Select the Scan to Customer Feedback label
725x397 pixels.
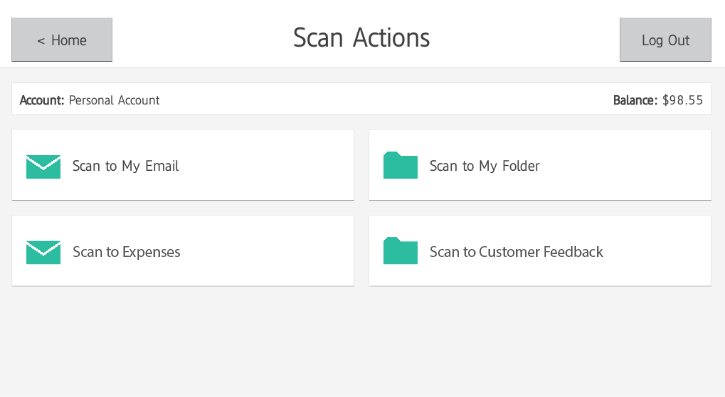[x=516, y=251]
